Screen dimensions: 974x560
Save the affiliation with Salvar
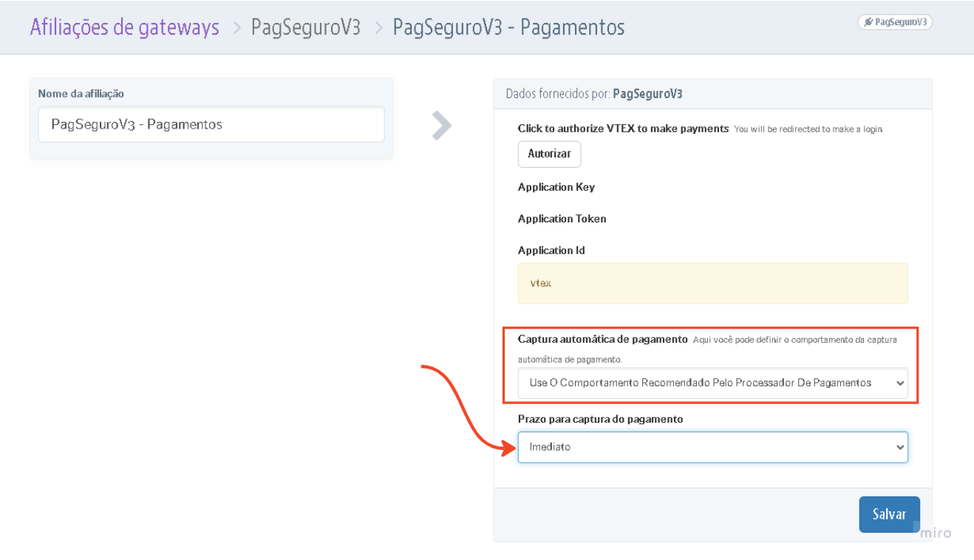pos(889,514)
